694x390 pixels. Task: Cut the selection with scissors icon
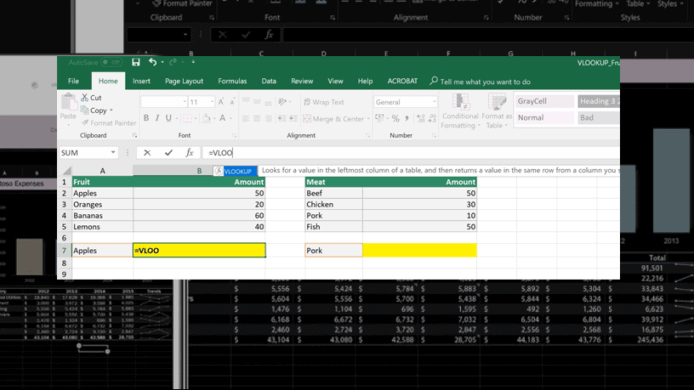point(92,97)
